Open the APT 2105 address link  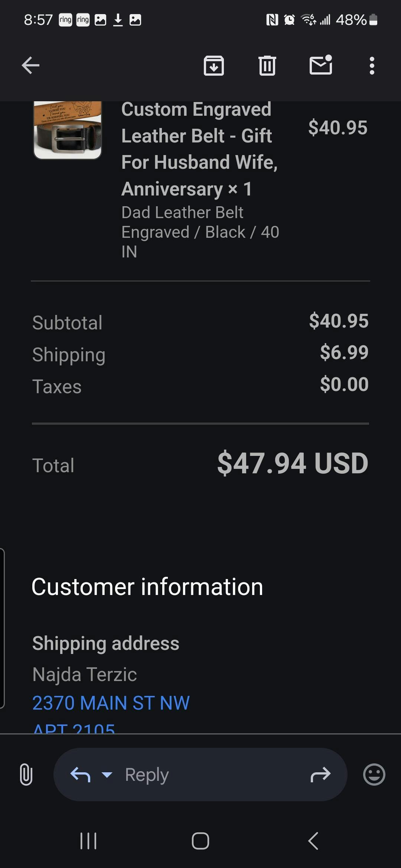click(74, 729)
